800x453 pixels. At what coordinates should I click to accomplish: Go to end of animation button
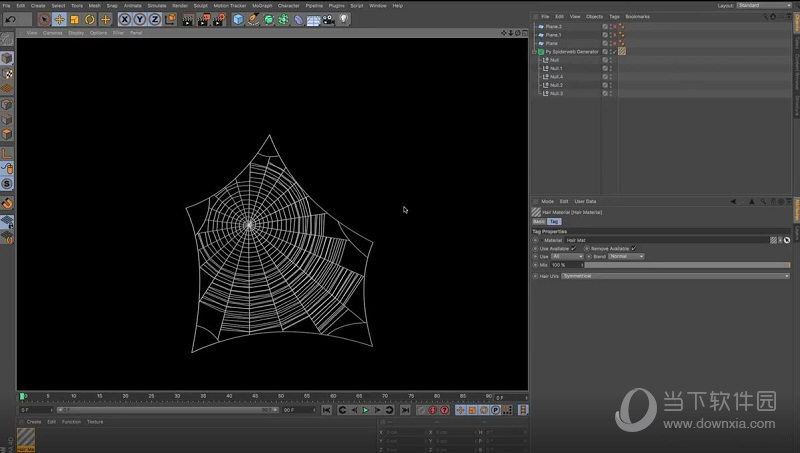pyautogui.click(x=405, y=410)
